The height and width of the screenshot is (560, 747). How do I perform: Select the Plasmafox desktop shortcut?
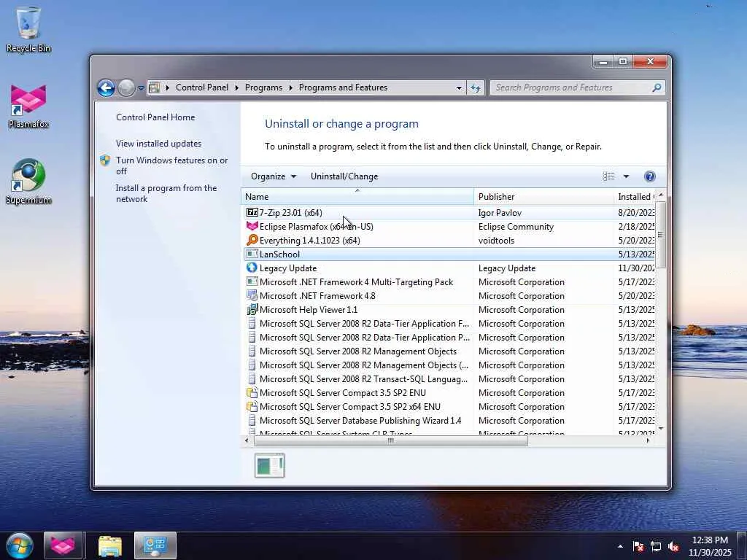(28, 106)
